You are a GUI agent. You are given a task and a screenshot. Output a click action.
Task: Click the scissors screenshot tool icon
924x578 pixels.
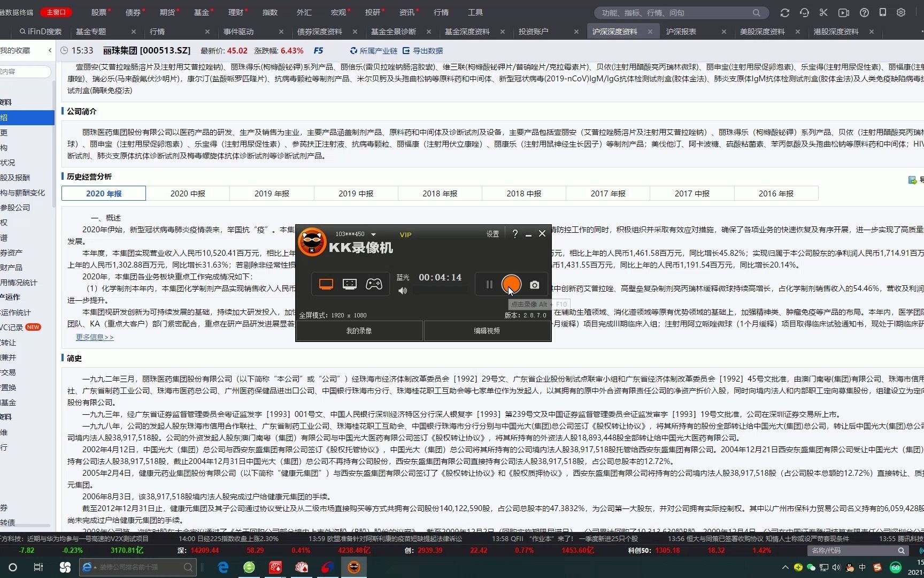(x=823, y=12)
